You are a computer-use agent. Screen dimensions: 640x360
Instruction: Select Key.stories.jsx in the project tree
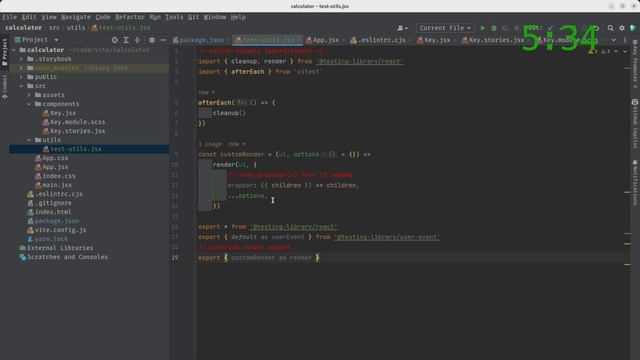(78, 131)
